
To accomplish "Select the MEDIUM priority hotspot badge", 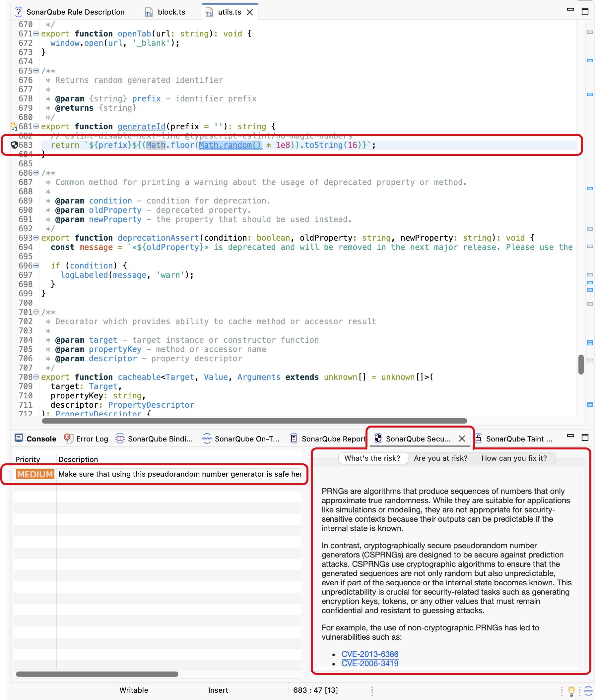I will click(x=35, y=474).
